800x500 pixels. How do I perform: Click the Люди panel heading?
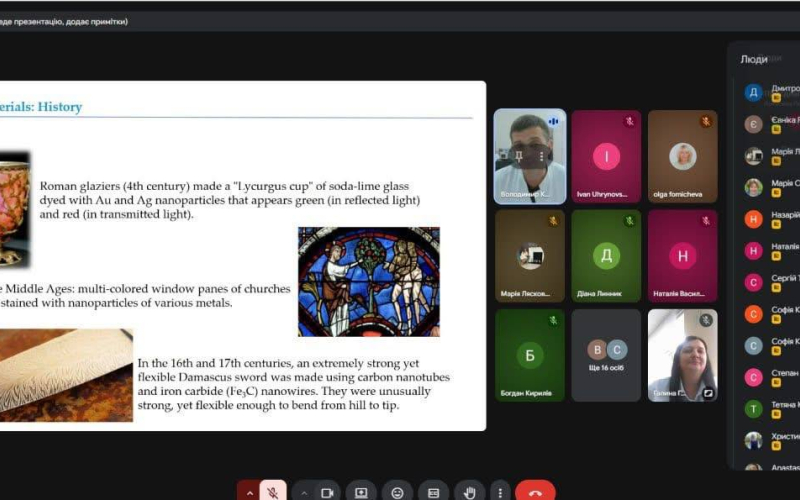754,59
